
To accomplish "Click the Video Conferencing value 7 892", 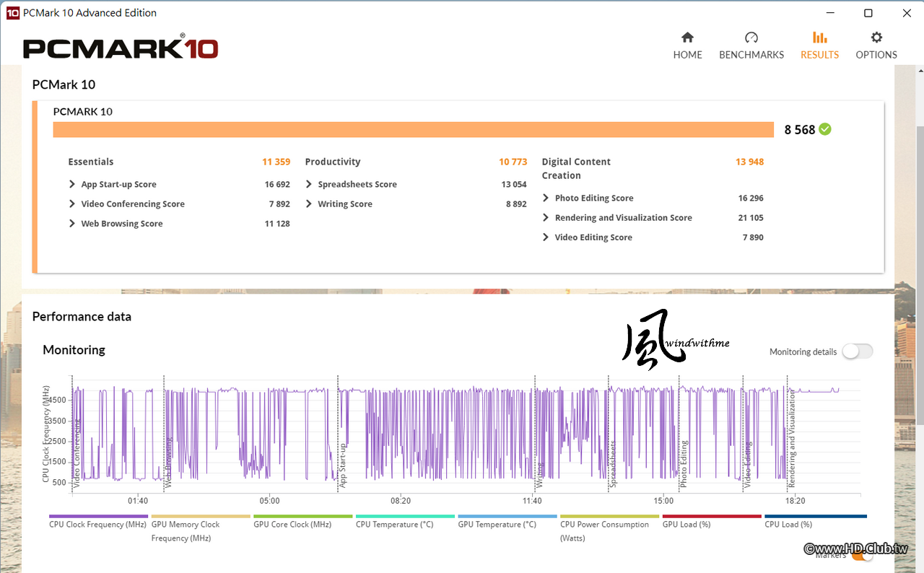I will point(279,204).
